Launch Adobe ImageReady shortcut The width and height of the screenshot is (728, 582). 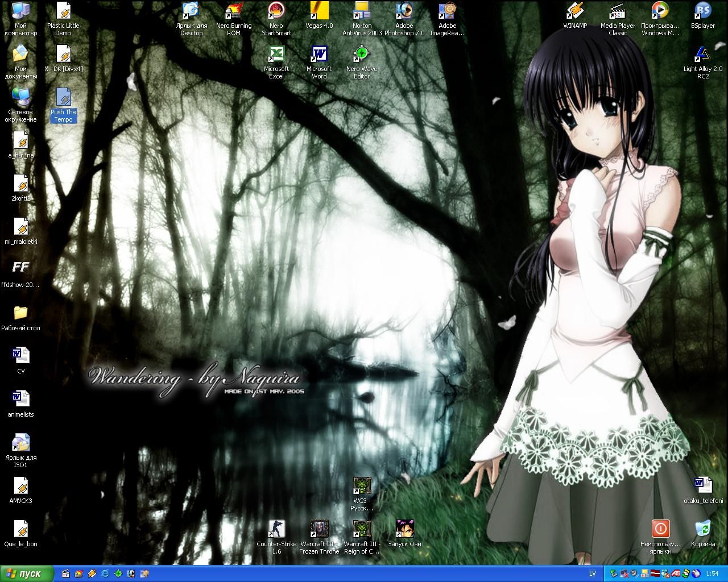(x=447, y=19)
